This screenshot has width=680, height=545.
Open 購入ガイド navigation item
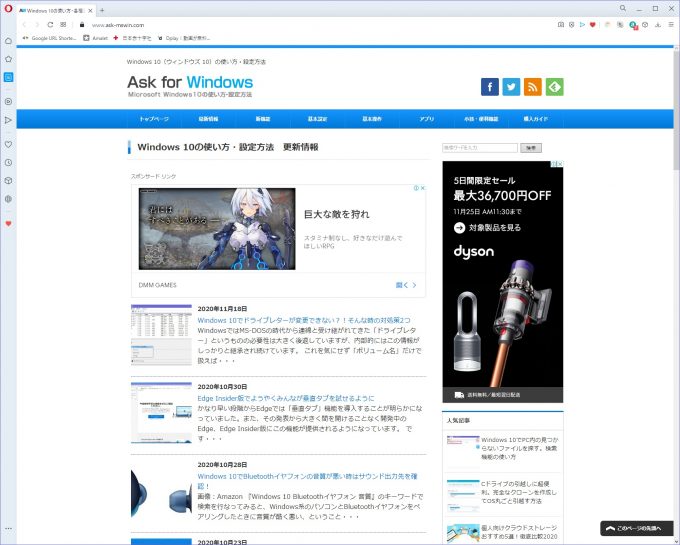pyautogui.click(x=536, y=119)
